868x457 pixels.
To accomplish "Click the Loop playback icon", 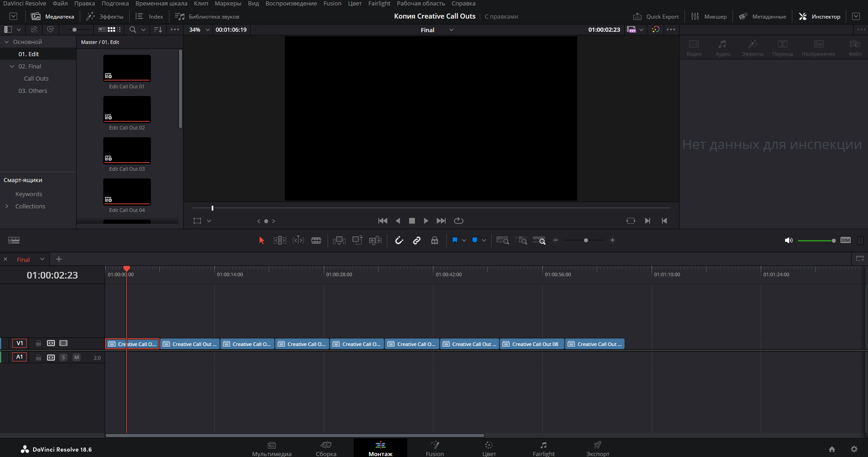I will (x=458, y=221).
